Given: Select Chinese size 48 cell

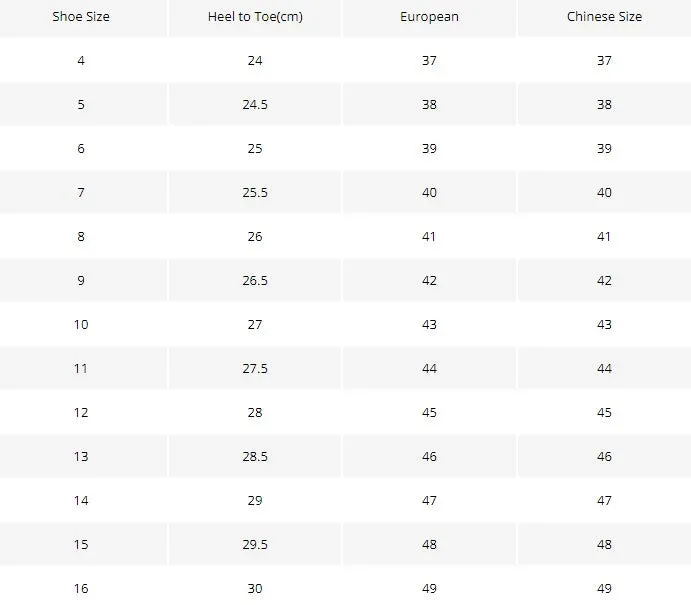Looking at the screenshot, I should (604, 545).
